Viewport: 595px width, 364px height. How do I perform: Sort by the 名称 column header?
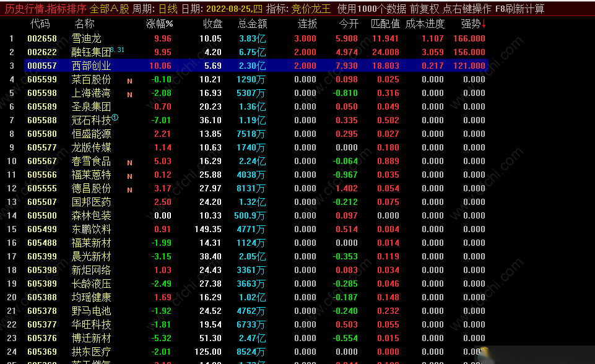84,24
